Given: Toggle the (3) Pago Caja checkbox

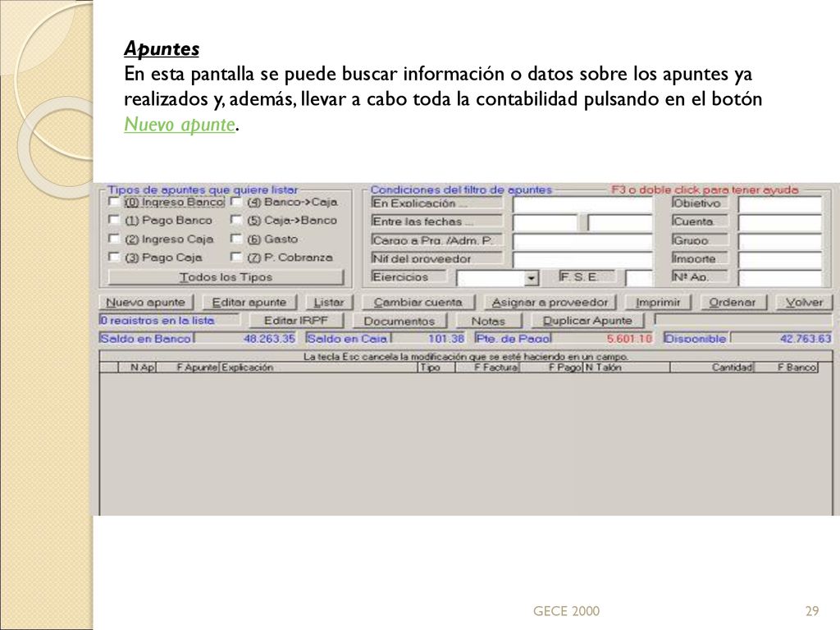Looking at the screenshot, I should [113, 257].
